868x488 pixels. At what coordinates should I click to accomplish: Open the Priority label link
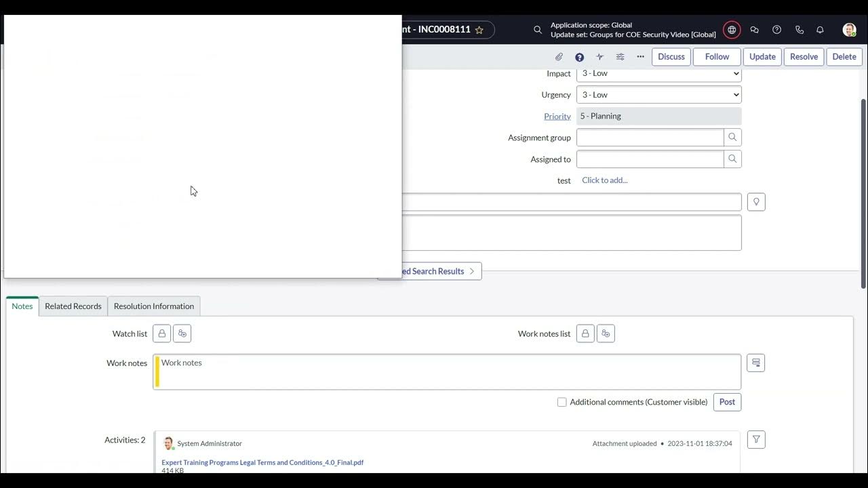[x=557, y=117]
